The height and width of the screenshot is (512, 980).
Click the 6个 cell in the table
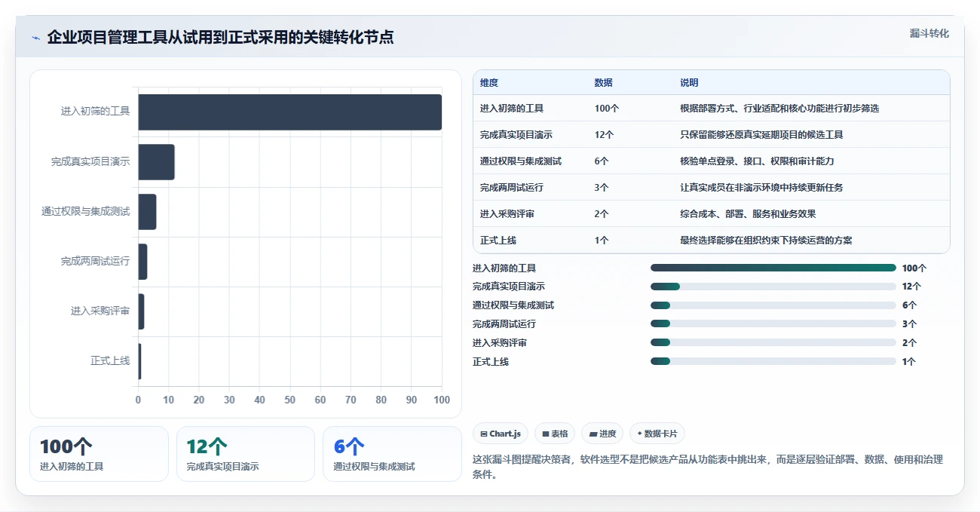pos(602,161)
